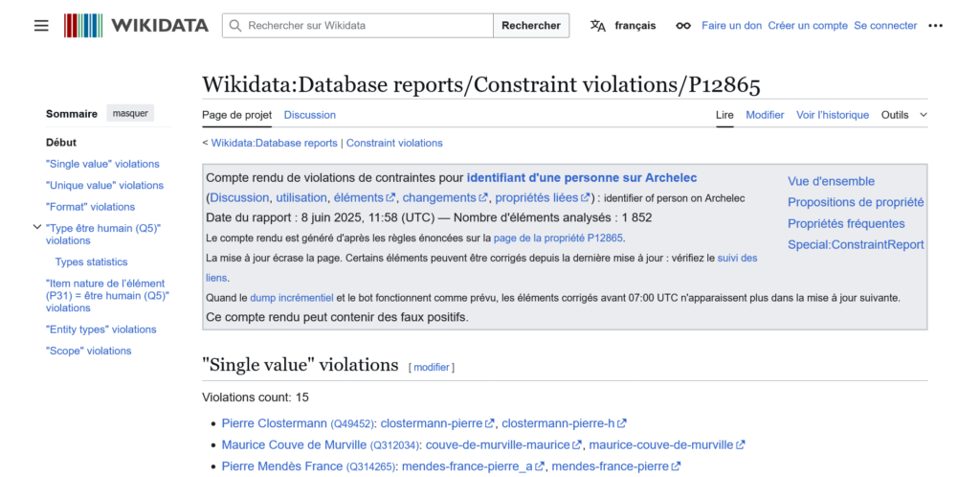Click the language translate icon
The height and width of the screenshot is (477, 980).
(598, 26)
